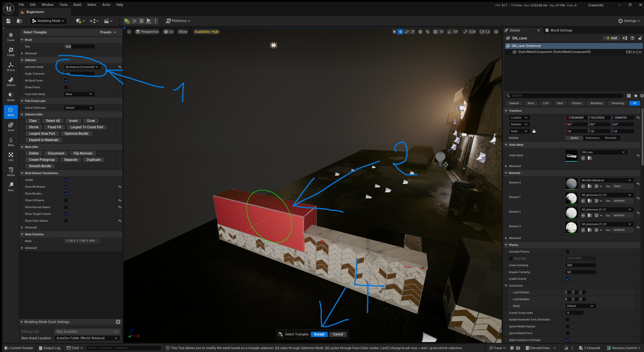
Task: Click the console command input field
Action: click(x=124, y=348)
